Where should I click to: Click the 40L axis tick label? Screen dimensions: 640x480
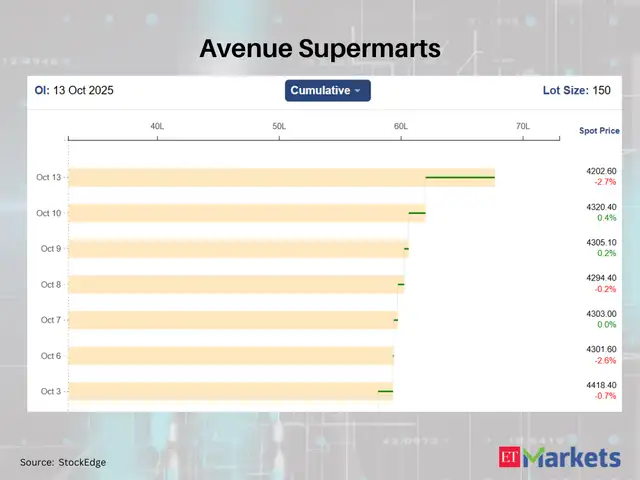(x=157, y=127)
